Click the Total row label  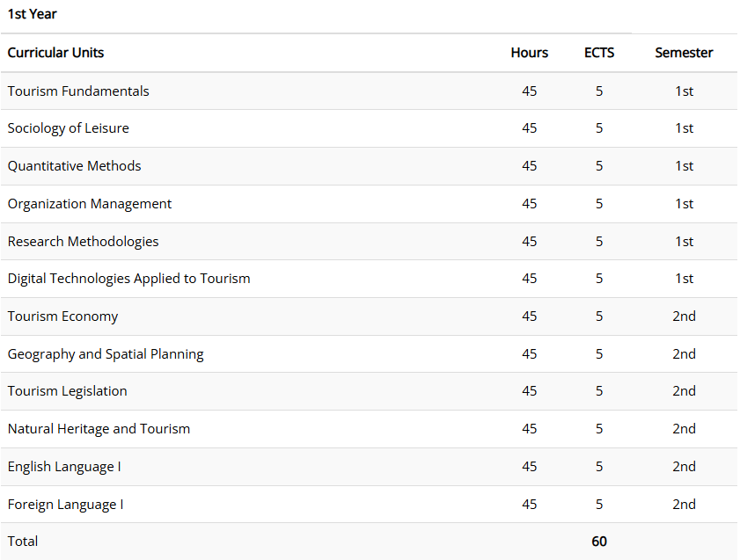click(23, 542)
